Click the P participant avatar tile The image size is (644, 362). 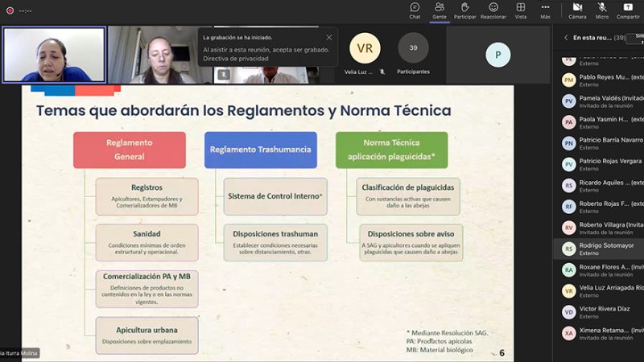coord(497,55)
